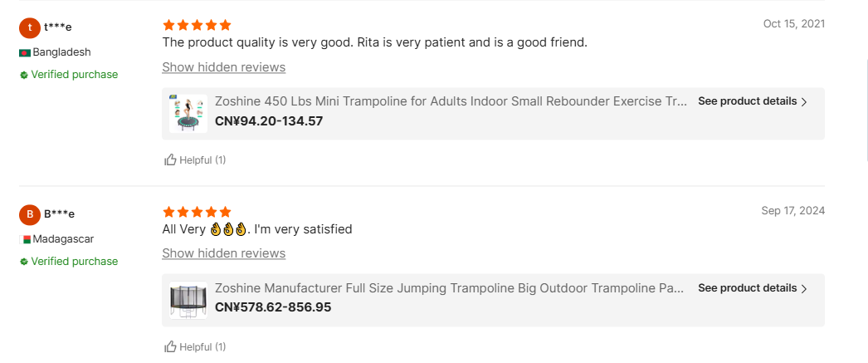Click verified badge icon under Bangladesh
Viewport: 868px width, 363px height.
click(x=24, y=75)
